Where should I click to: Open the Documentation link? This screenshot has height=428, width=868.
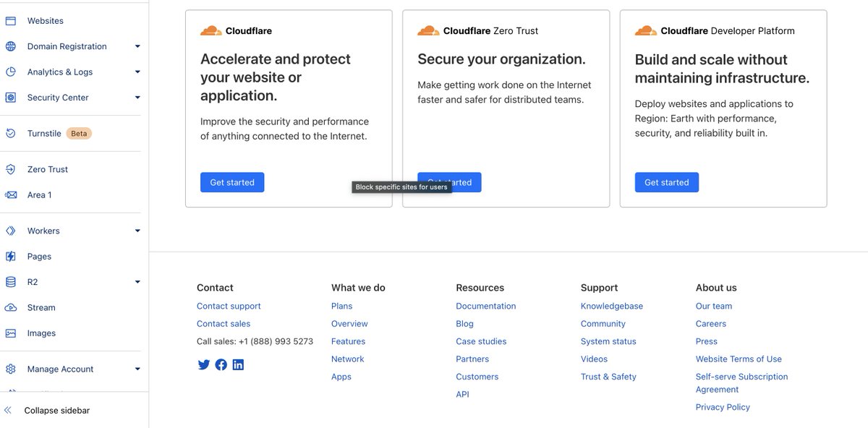point(486,306)
